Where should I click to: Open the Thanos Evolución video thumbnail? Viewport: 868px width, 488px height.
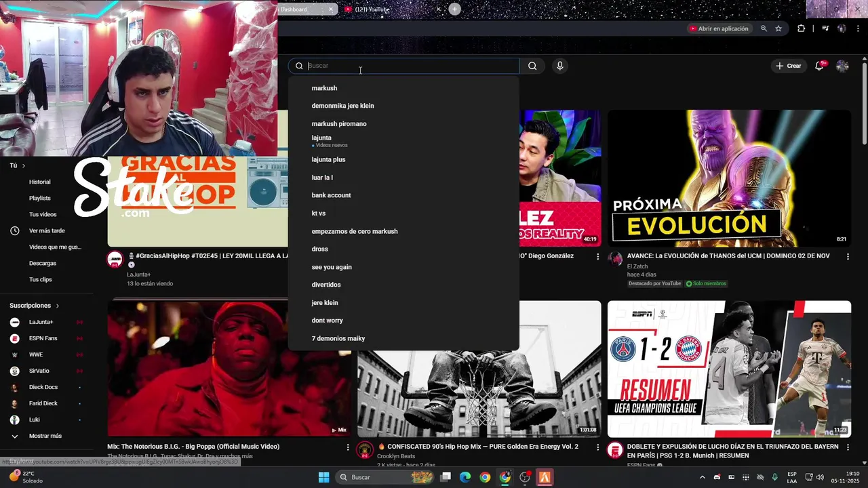pos(729,178)
